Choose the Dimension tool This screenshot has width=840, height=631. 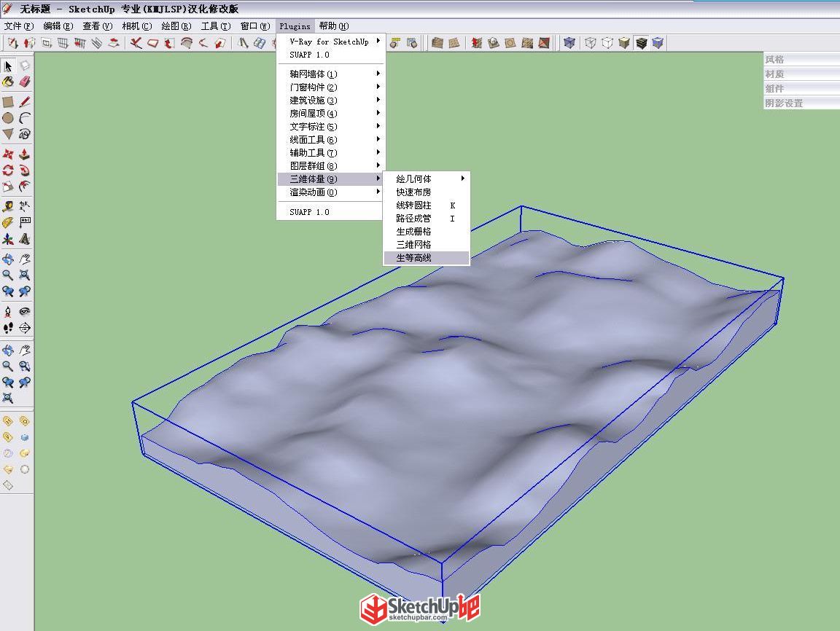click(25, 206)
